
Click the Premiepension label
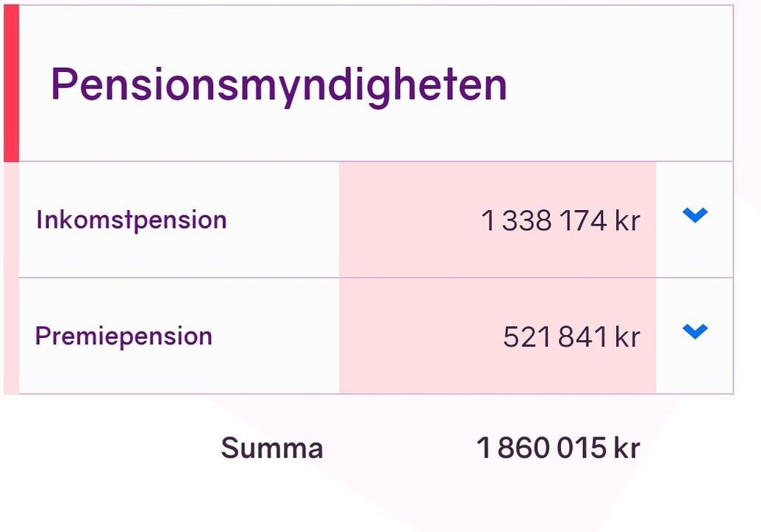click(x=123, y=334)
